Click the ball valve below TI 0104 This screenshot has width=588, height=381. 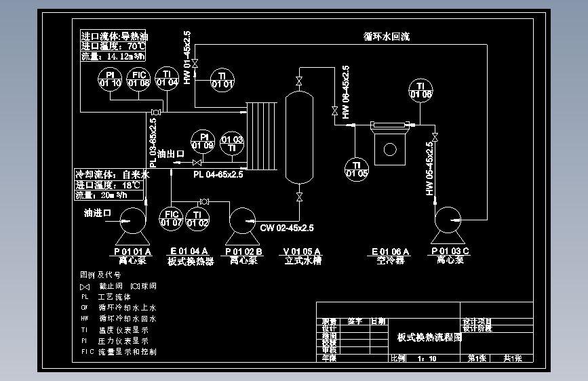point(156,112)
